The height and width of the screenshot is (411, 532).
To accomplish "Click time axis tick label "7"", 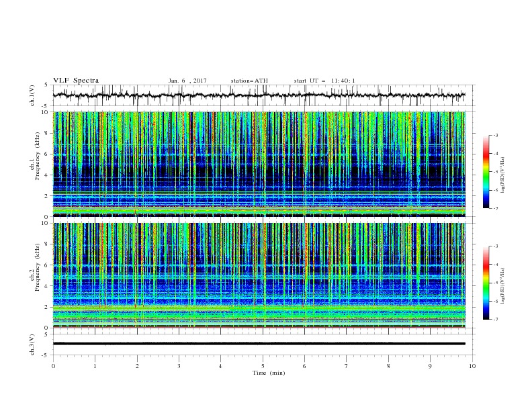I will click(x=347, y=366).
